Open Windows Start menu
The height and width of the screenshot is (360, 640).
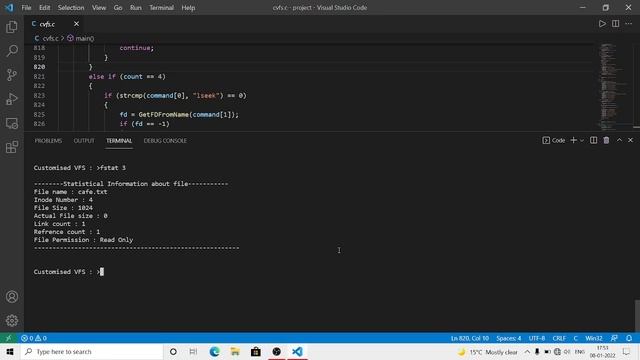pos(10,351)
